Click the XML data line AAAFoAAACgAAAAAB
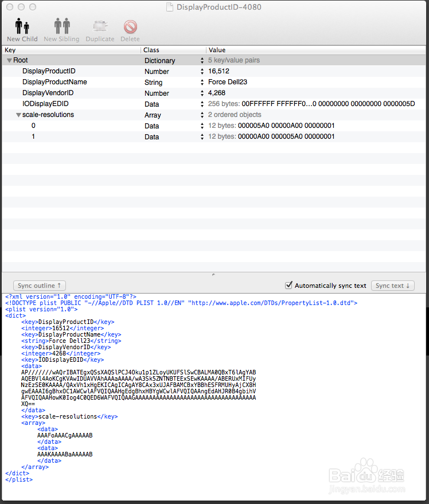 coord(65,435)
